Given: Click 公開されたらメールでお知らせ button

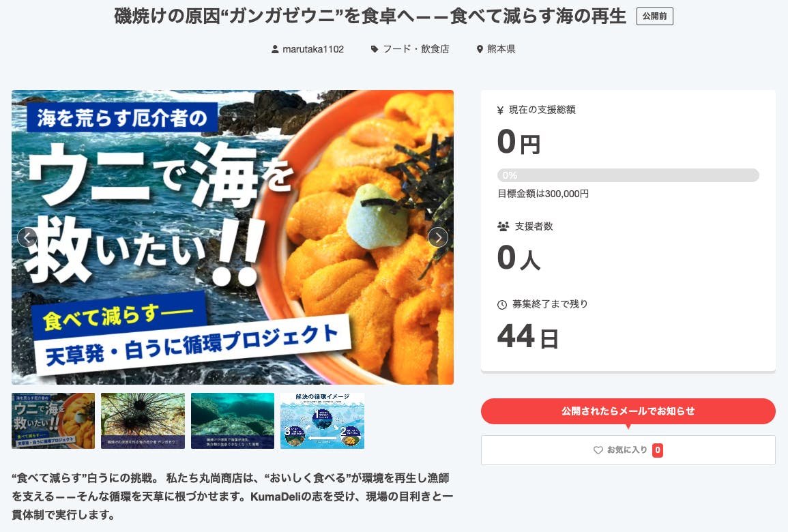Looking at the screenshot, I should point(628,411).
